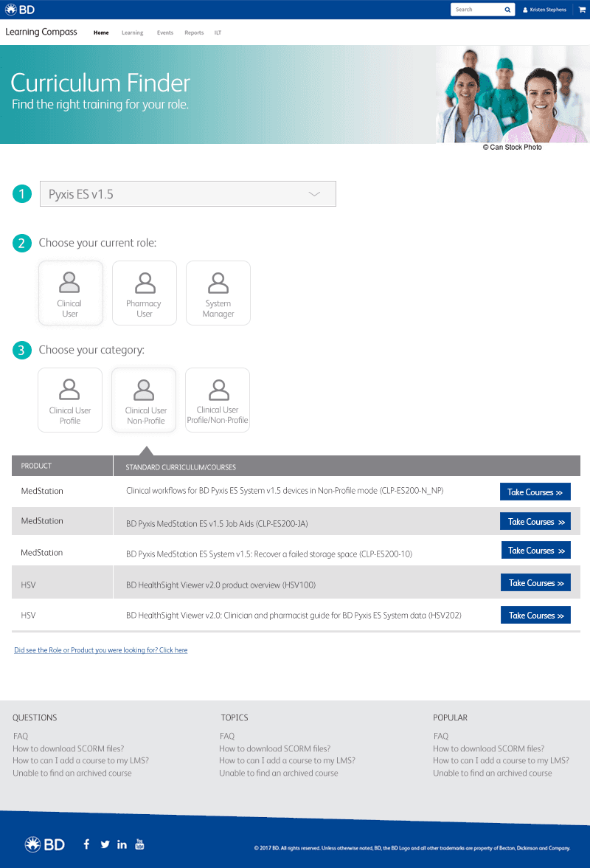
Task: Open 'Unable to find an archived course' under POPULAR
Action: [493, 773]
